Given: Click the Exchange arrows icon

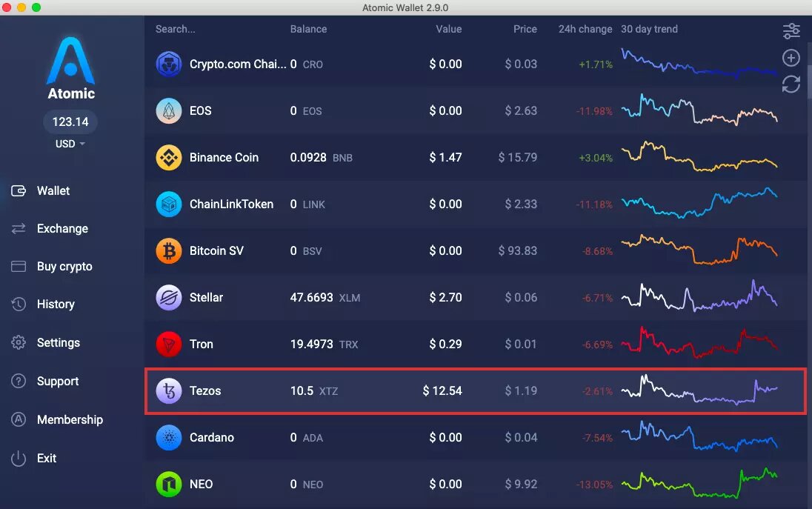Looking at the screenshot, I should [18, 228].
